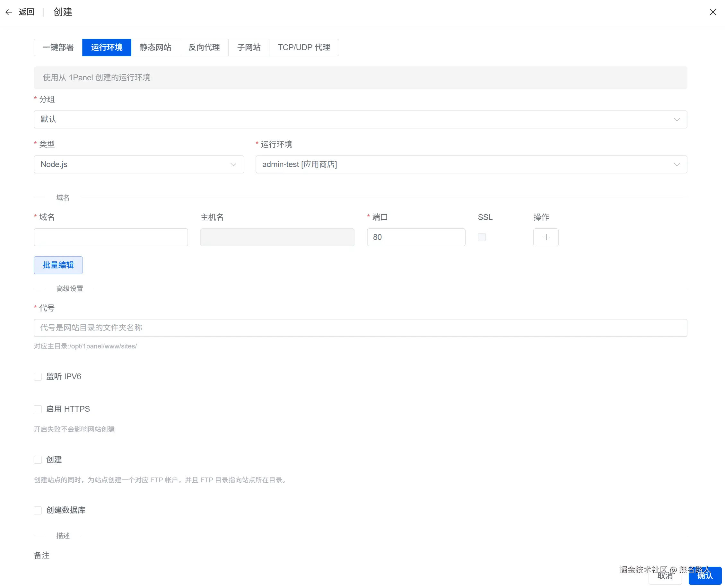Close the create dialog with X
The height and width of the screenshot is (588, 725).
[x=712, y=12]
